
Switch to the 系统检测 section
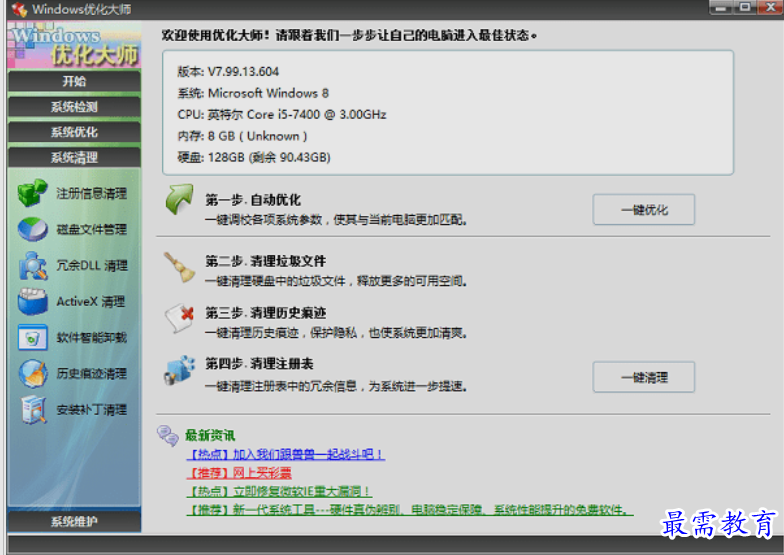pyautogui.click(x=74, y=106)
